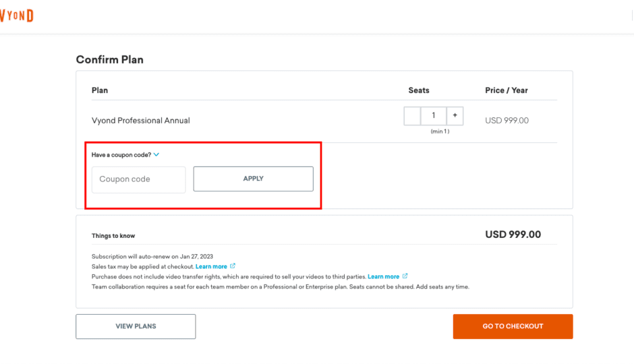Click the Price / Year column header
The image size is (634, 364).
click(507, 90)
